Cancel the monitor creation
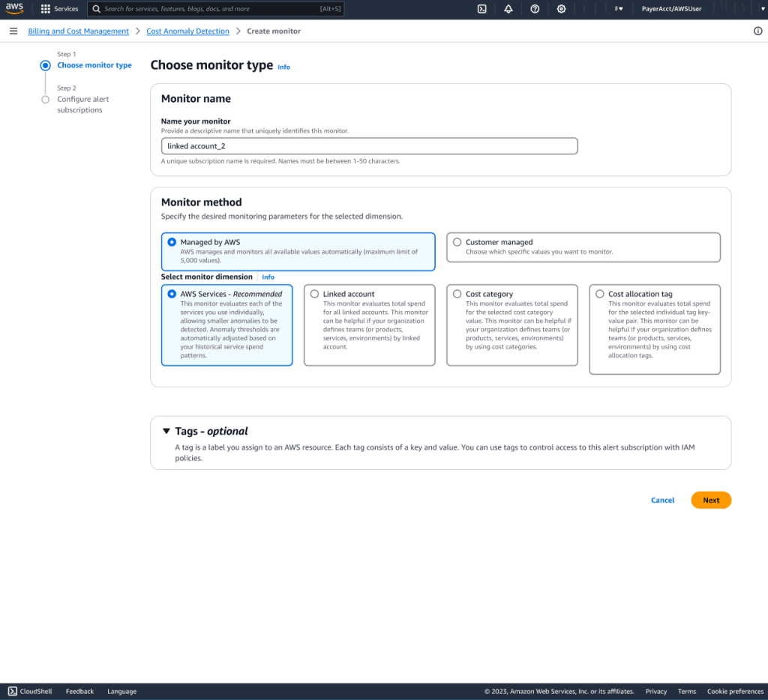The height and width of the screenshot is (700, 768). click(662, 500)
